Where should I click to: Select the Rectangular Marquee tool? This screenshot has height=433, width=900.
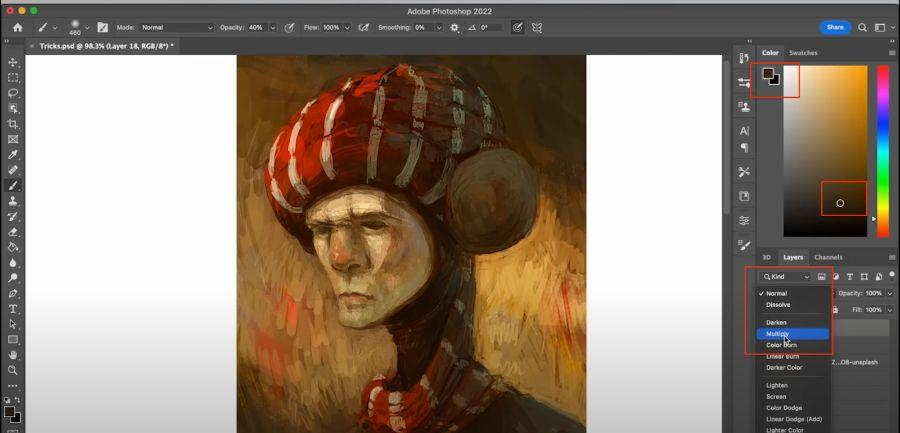click(13, 78)
